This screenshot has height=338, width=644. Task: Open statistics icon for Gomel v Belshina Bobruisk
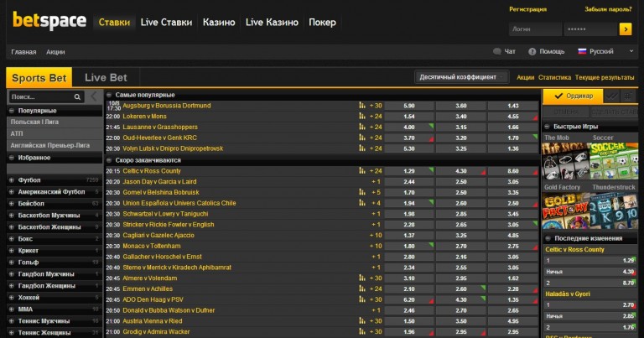pyautogui.click(x=362, y=192)
